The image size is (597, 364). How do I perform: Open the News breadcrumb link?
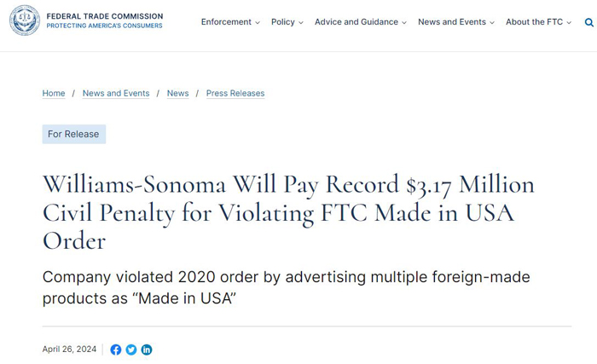tap(177, 93)
